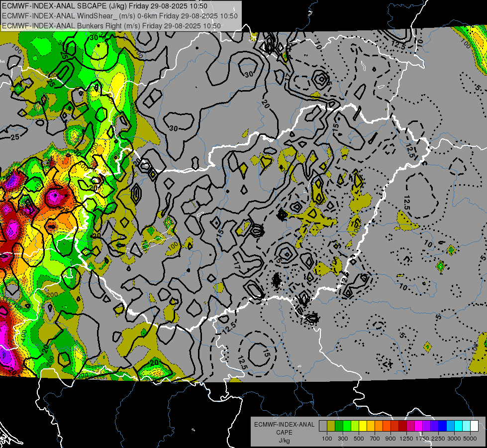Click the legend title ECMWF-INDEX-ANAL
487x448 pixels.
(284, 425)
